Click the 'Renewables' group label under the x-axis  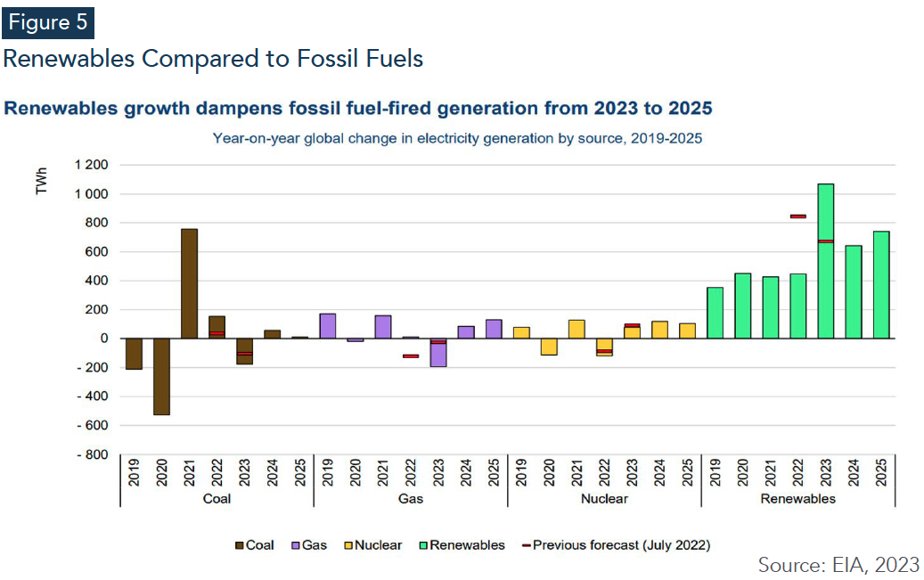coord(798,499)
